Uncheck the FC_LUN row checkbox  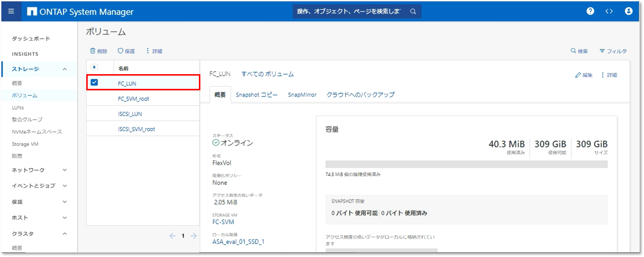click(94, 82)
